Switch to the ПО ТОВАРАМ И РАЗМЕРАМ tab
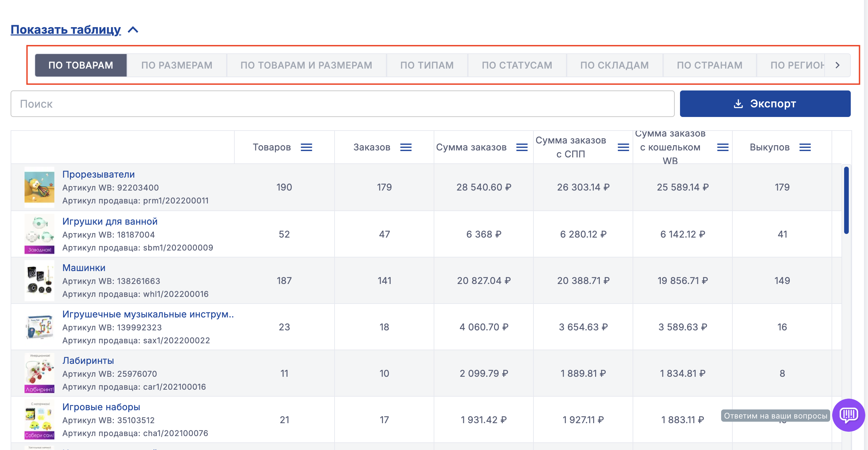The height and width of the screenshot is (450, 868). [306, 65]
